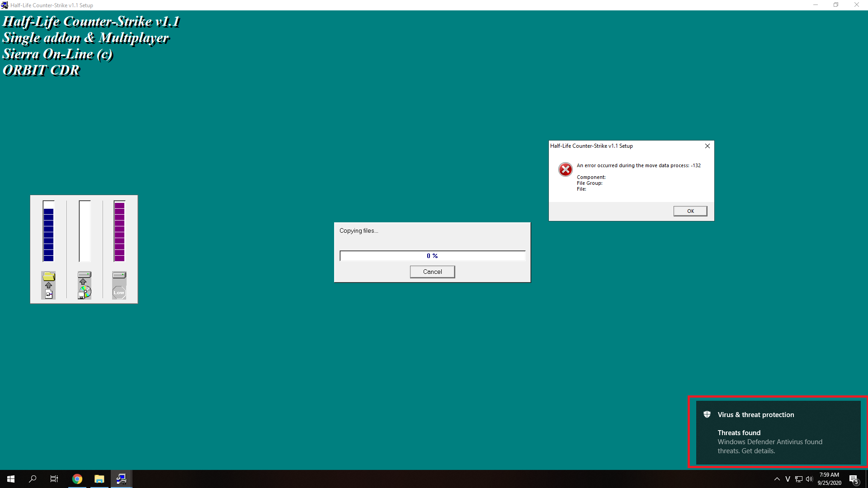Cancel the file copying process

click(x=432, y=272)
